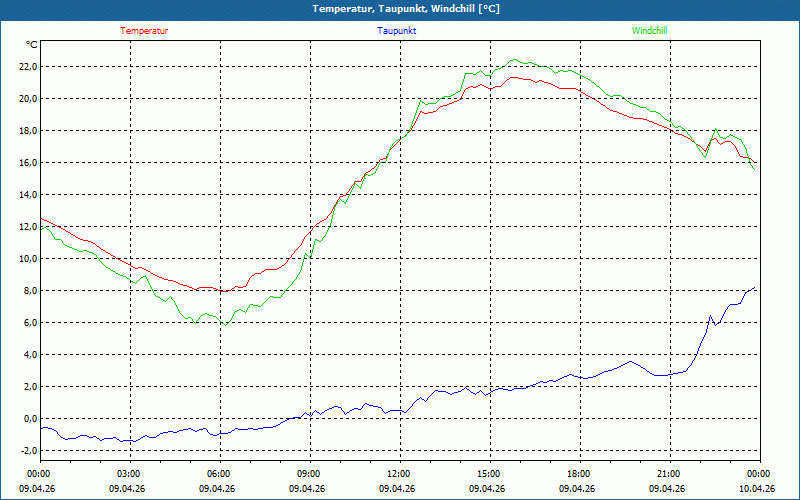
Task: Click the '06:00' time label
Action: coord(220,474)
